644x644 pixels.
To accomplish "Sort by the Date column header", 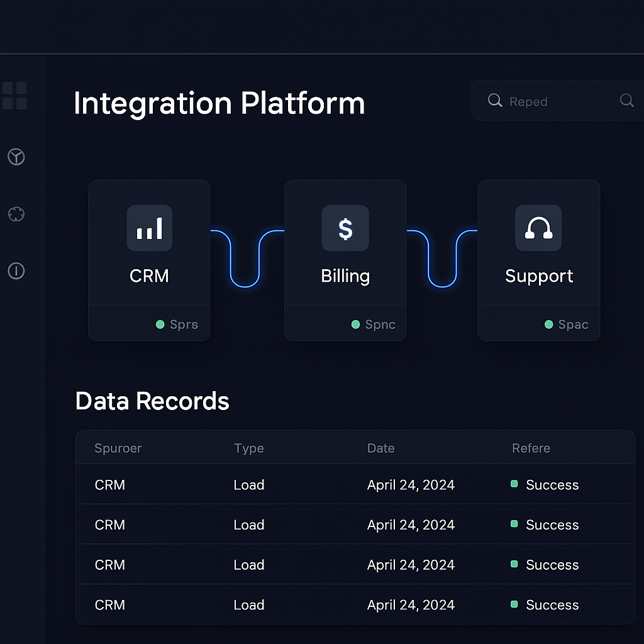I will 380,448.
